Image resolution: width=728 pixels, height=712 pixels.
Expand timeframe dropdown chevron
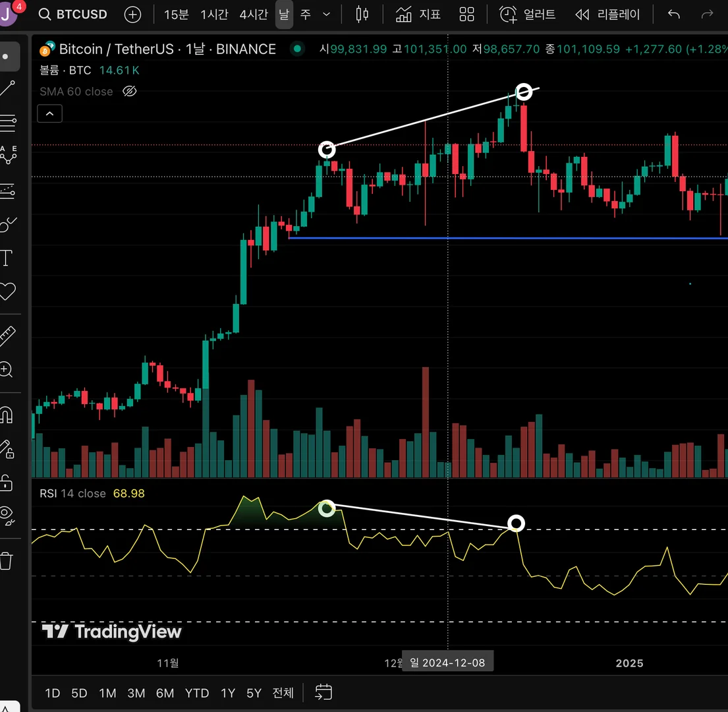[x=326, y=15]
